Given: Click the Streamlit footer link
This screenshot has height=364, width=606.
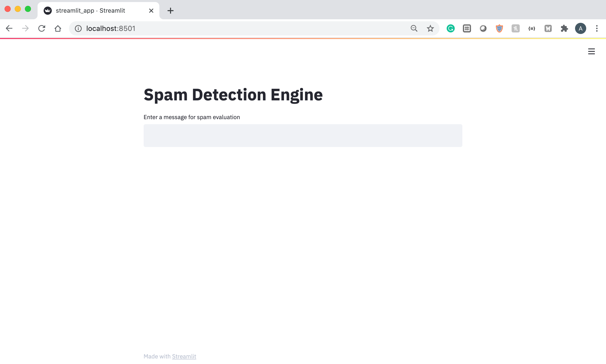Looking at the screenshot, I should (184, 356).
